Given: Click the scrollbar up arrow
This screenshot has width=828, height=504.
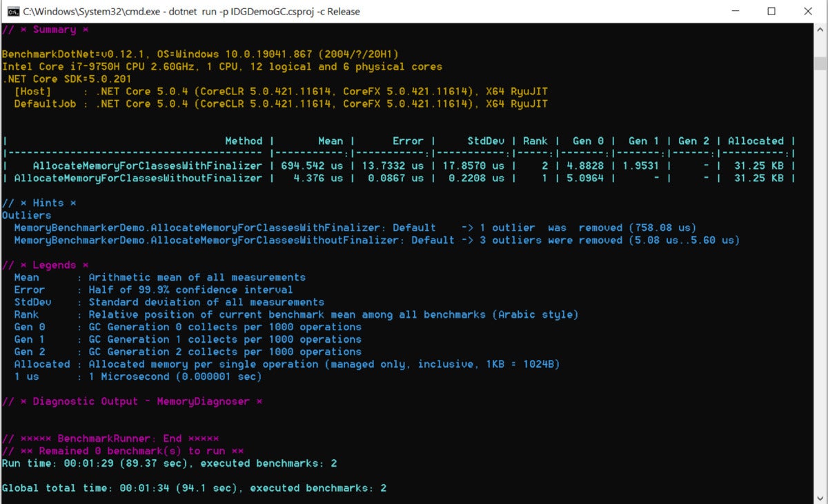Looking at the screenshot, I should pyautogui.click(x=820, y=30).
